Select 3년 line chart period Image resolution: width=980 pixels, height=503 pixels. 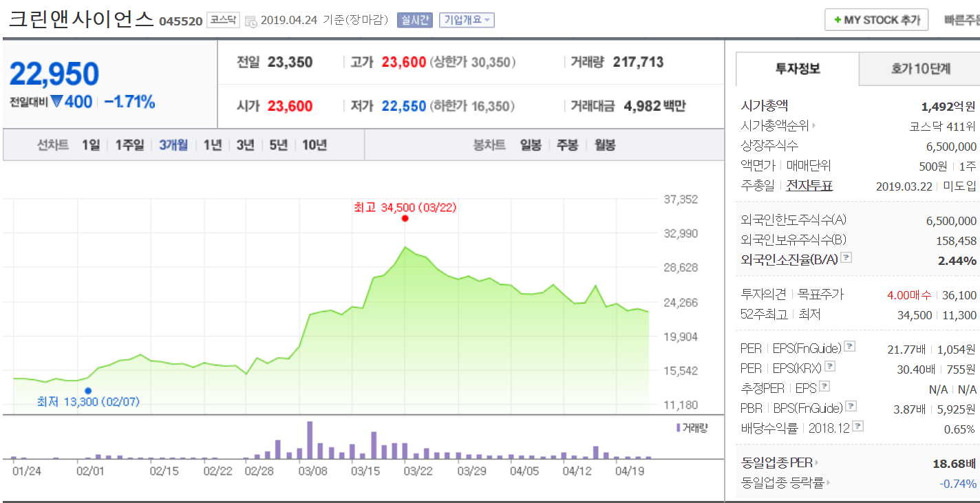click(x=245, y=145)
